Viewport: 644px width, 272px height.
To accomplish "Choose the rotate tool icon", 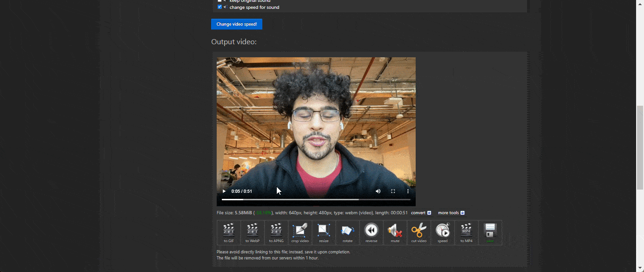I will (x=348, y=232).
